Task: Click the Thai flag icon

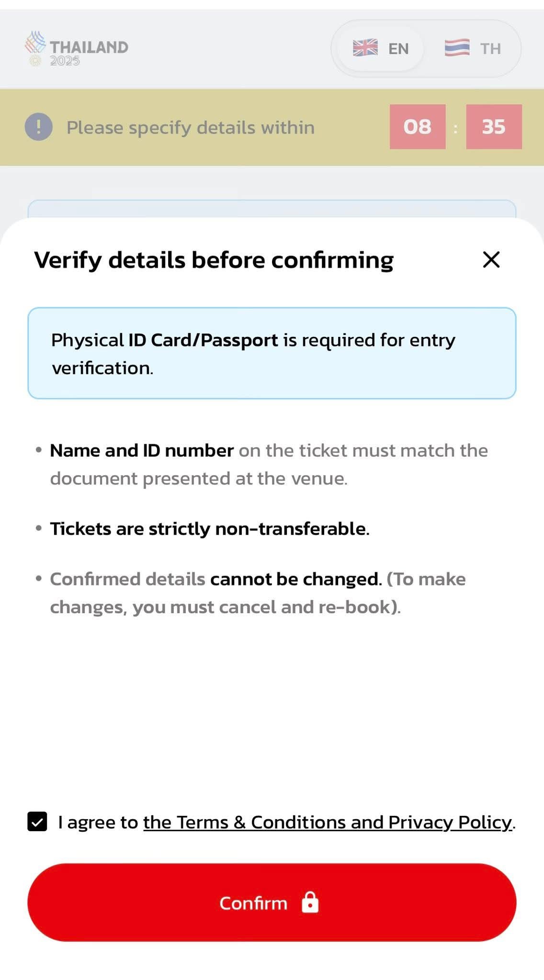Action: 457,48
